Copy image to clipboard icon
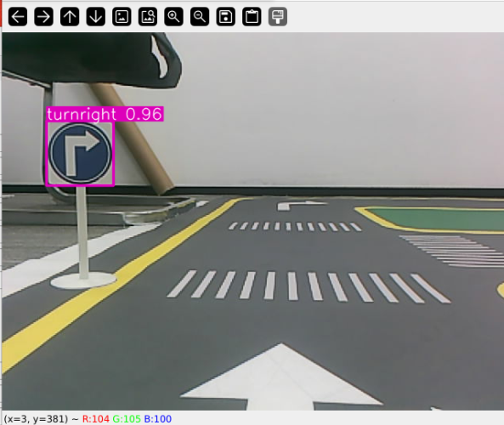This screenshot has height=425, width=504. (x=252, y=16)
